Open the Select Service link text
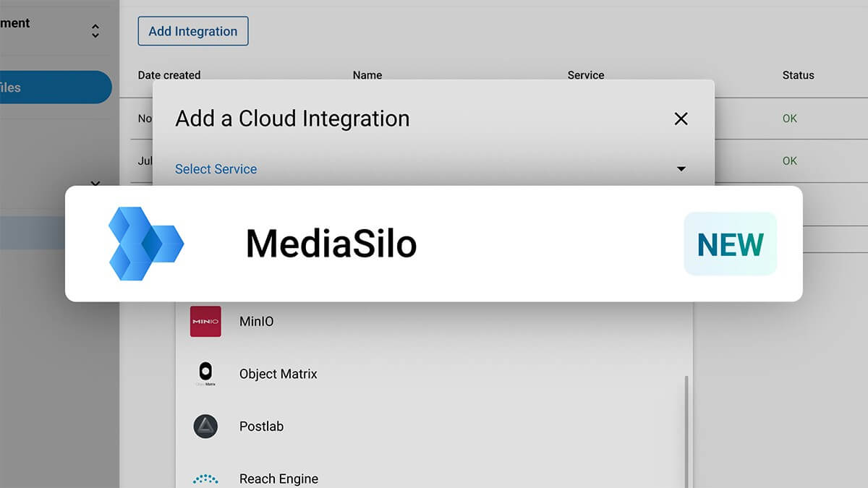The height and width of the screenshot is (488, 868). point(216,168)
